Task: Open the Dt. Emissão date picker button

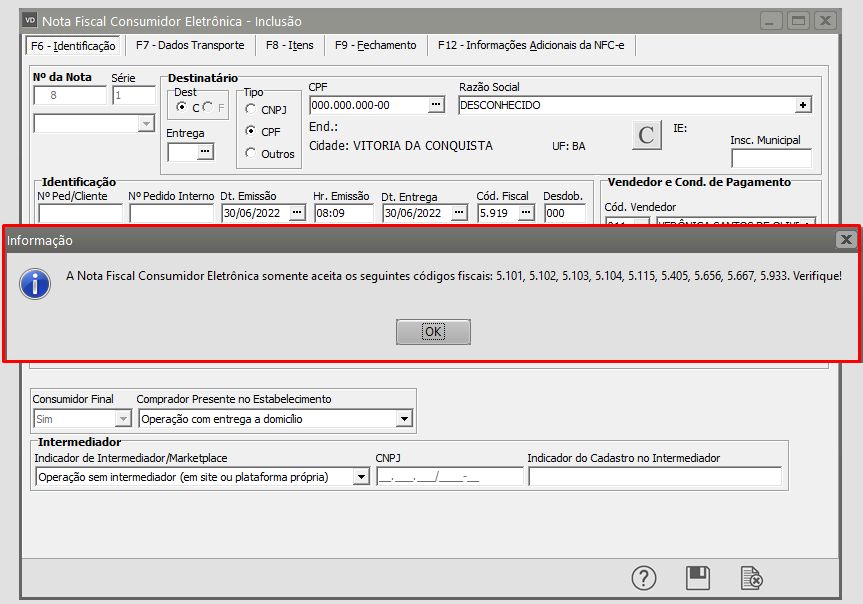Action: coord(297,213)
